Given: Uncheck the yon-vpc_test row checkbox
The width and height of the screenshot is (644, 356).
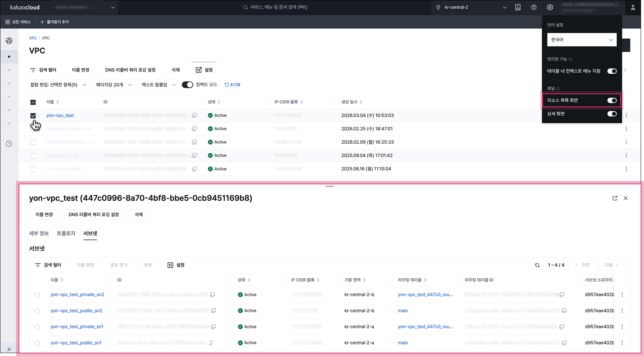Looking at the screenshot, I should tap(33, 116).
